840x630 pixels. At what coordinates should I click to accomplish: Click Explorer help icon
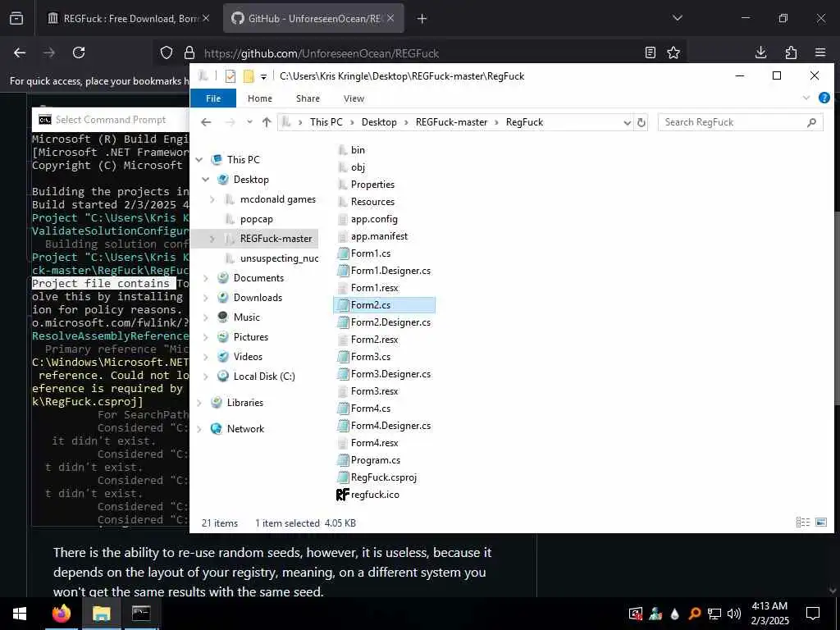[824, 98]
